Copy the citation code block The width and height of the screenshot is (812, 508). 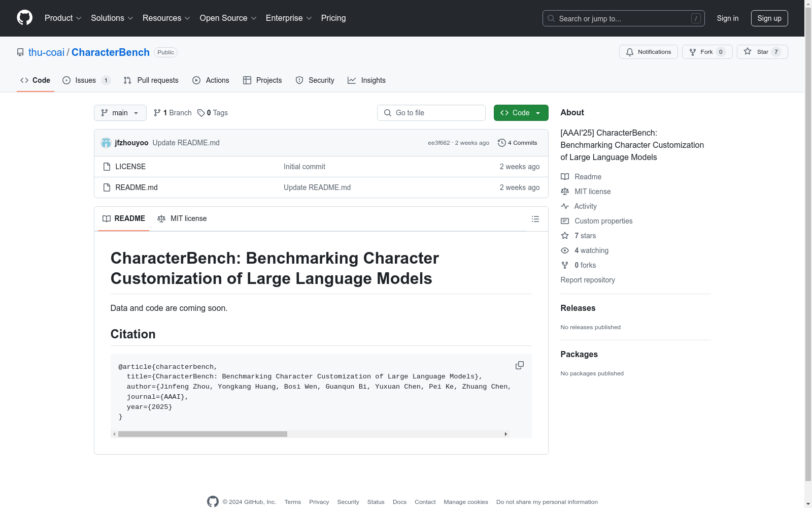[520, 366]
